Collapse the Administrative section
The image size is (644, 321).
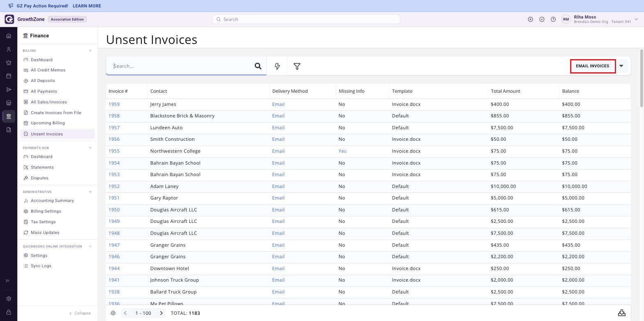click(90, 192)
